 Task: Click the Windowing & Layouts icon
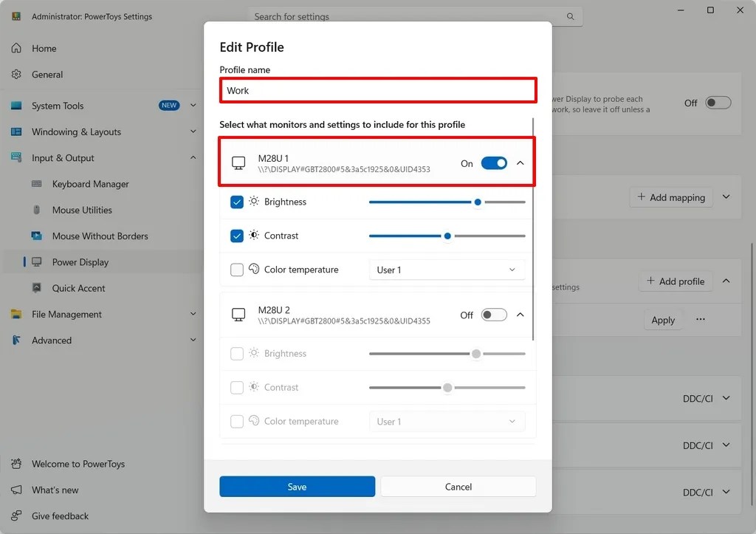pos(16,131)
